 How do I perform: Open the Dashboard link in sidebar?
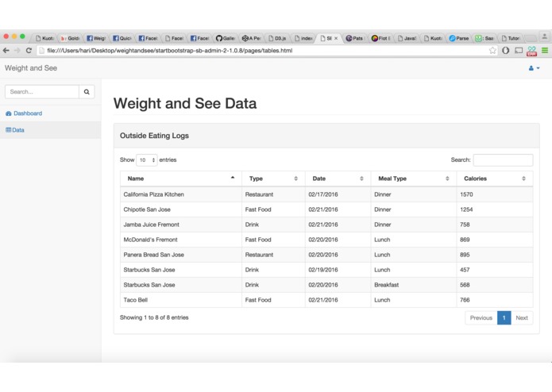point(28,113)
